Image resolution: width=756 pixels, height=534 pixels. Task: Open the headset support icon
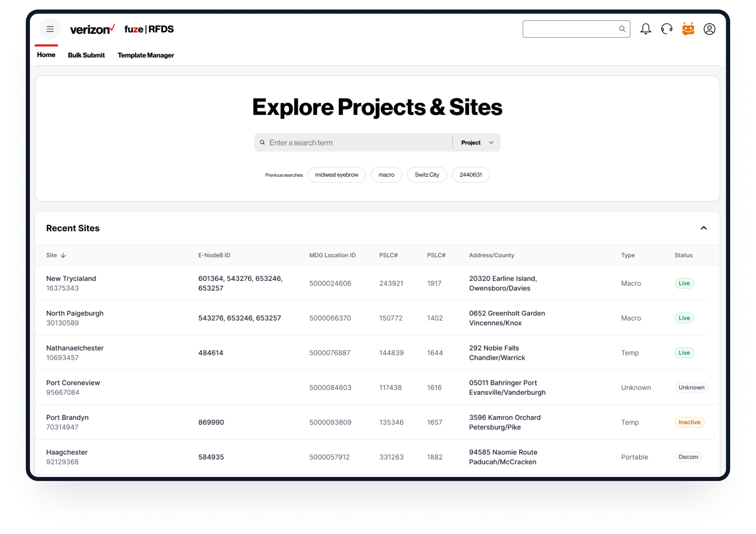coord(667,29)
